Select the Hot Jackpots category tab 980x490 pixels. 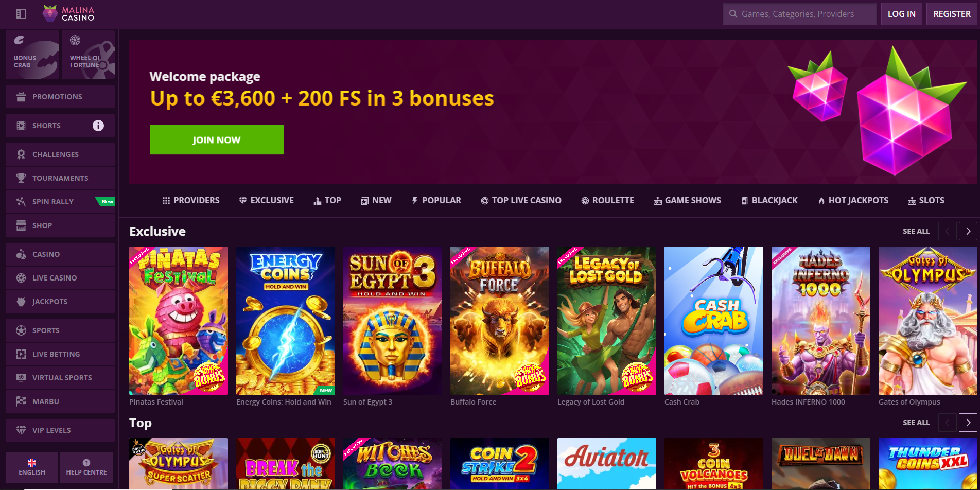point(853,200)
